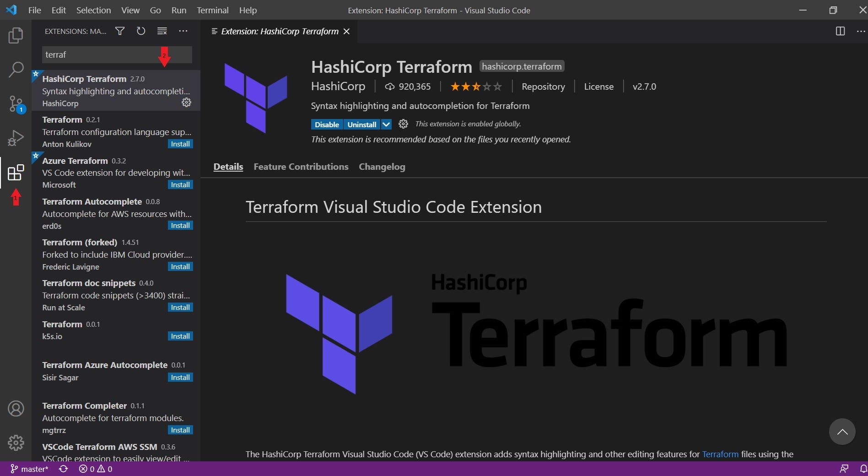The height and width of the screenshot is (476, 868).
Task: Open the Manage gear in activity bar
Action: coord(16,443)
